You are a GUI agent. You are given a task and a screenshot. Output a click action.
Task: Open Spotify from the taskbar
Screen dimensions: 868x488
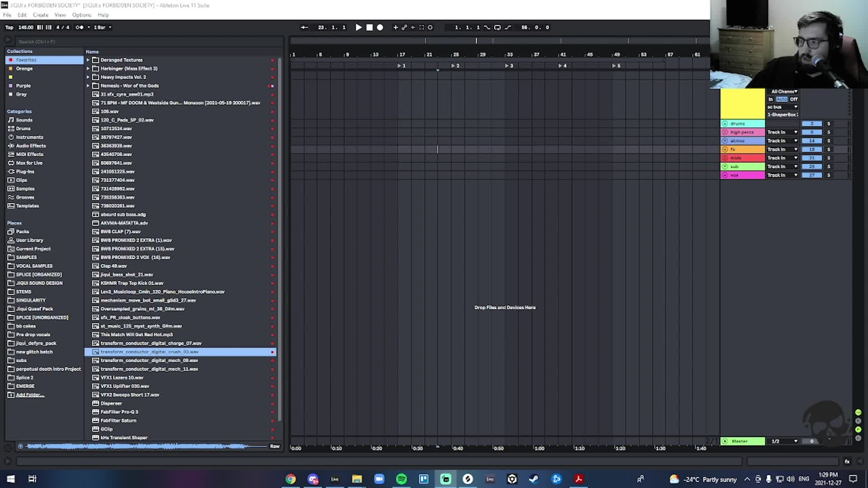(x=401, y=479)
